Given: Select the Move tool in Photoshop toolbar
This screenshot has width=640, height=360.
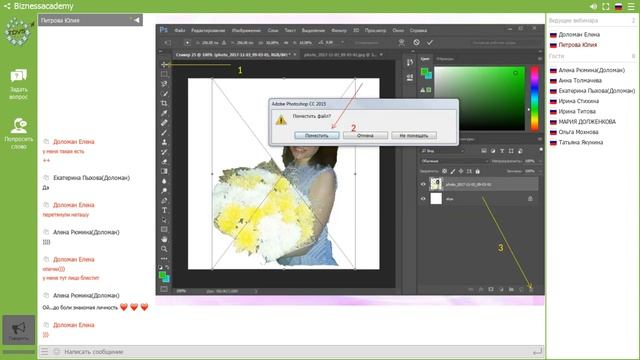Looking at the screenshot, I should [x=164, y=64].
